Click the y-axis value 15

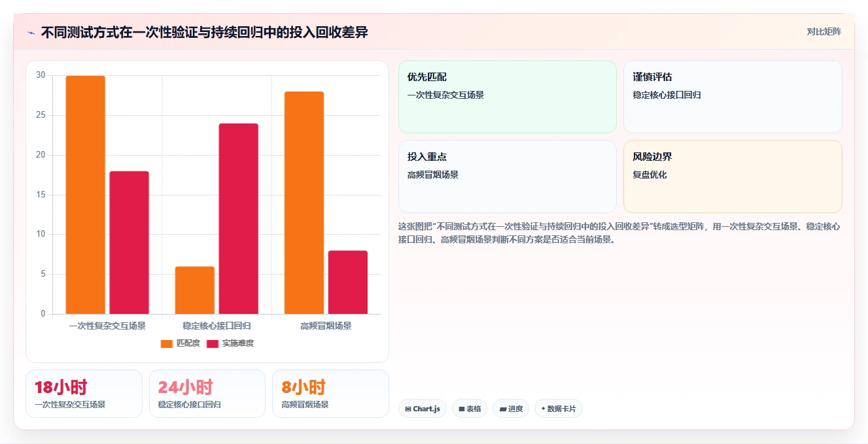point(41,195)
